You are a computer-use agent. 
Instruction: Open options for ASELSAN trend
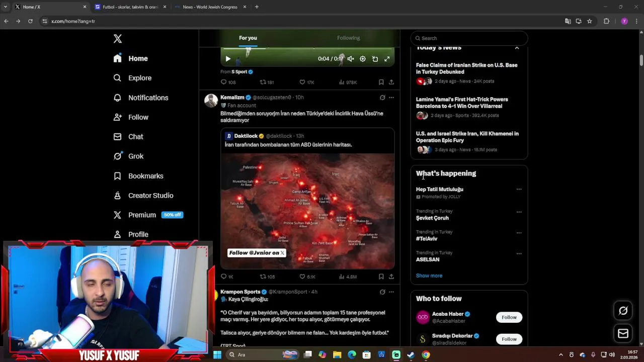(519, 253)
